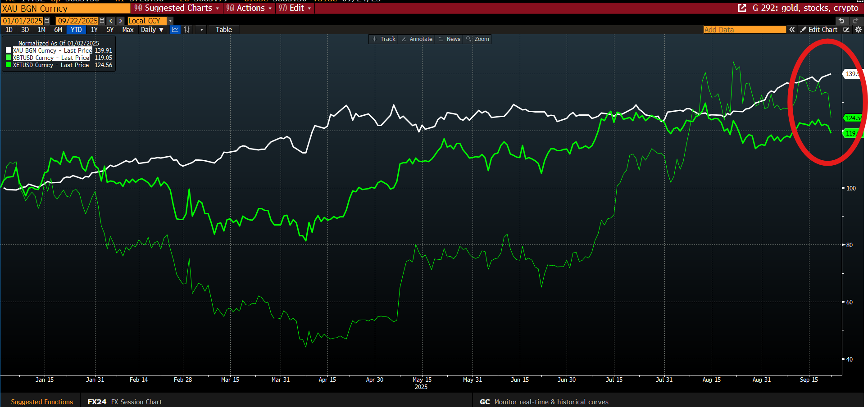Click the white XAU BGN legend swatch
The height and width of the screenshot is (407, 868).
[x=9, y=50]
